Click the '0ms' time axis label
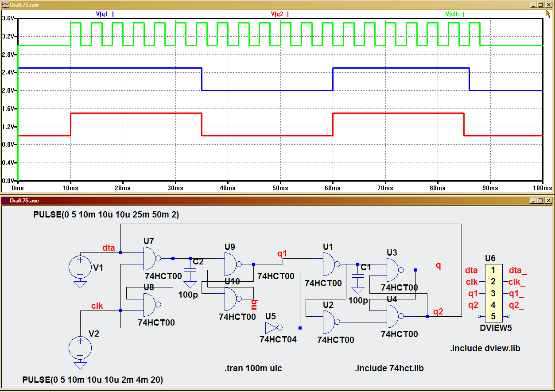Image resolution: width=555 pixels, height=392 pixels. click(x=18, y=188)
